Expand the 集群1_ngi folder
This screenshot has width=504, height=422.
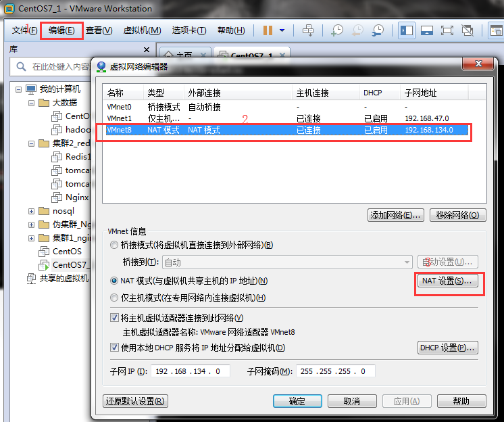(31, 238)
